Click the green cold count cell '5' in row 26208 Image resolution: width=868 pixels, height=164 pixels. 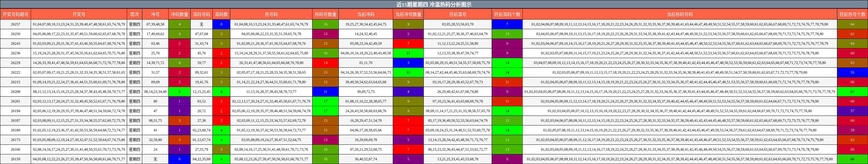(179, 91)
